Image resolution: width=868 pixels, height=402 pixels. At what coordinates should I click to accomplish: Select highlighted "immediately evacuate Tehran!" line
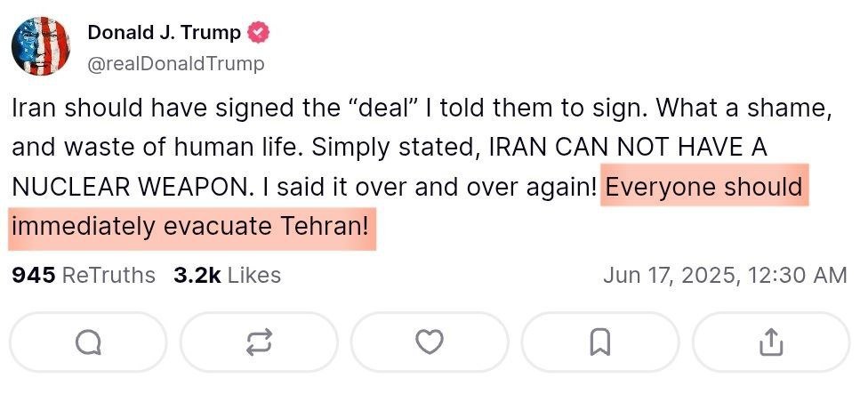click(190, 227)
